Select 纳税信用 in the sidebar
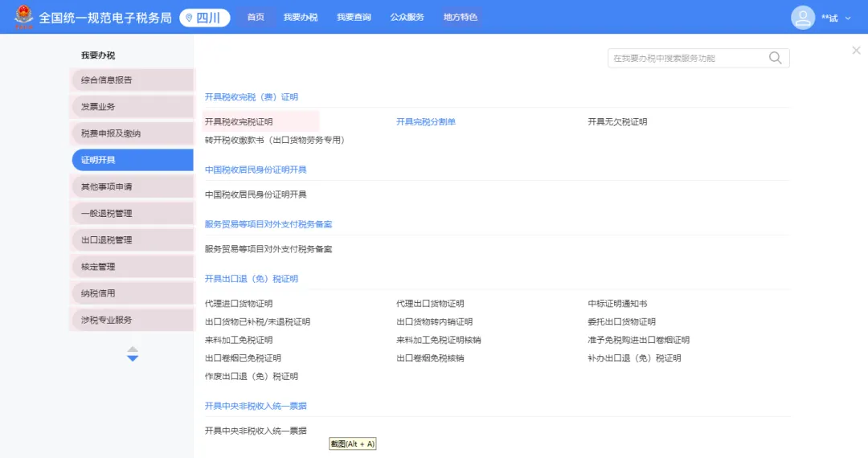The height and width of the screenshot is (458, 868). (x=133, y=293)
